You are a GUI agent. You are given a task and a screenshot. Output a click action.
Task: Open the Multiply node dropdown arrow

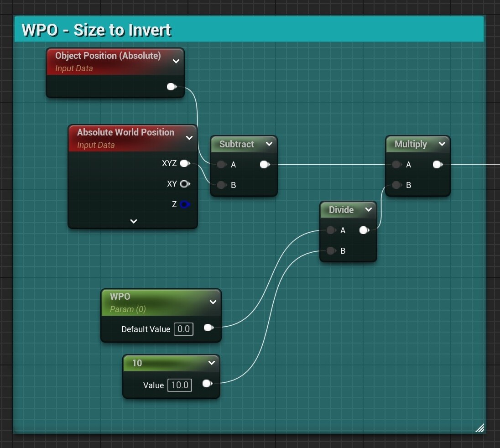[x=442, y=144]
